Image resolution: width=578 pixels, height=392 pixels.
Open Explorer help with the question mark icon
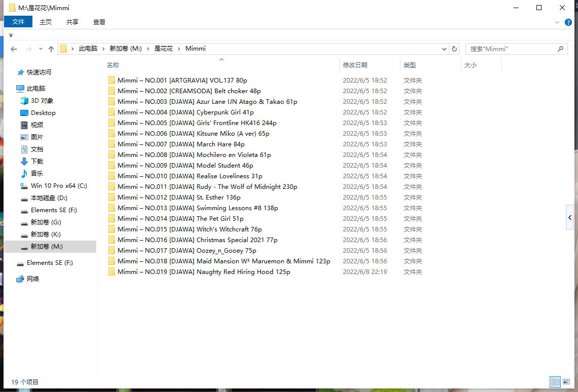coord(568,22)
